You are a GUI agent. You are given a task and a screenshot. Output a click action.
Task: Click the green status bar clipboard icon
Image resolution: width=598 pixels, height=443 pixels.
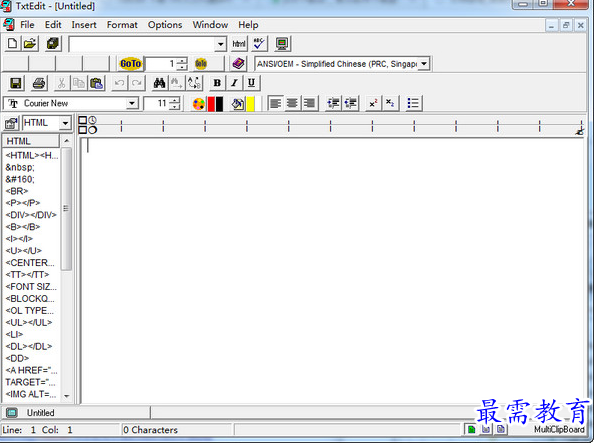coord(471,429)
